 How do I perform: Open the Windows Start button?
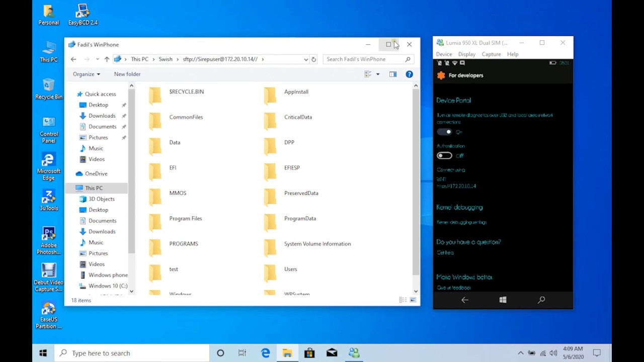[x=43, y=353]
